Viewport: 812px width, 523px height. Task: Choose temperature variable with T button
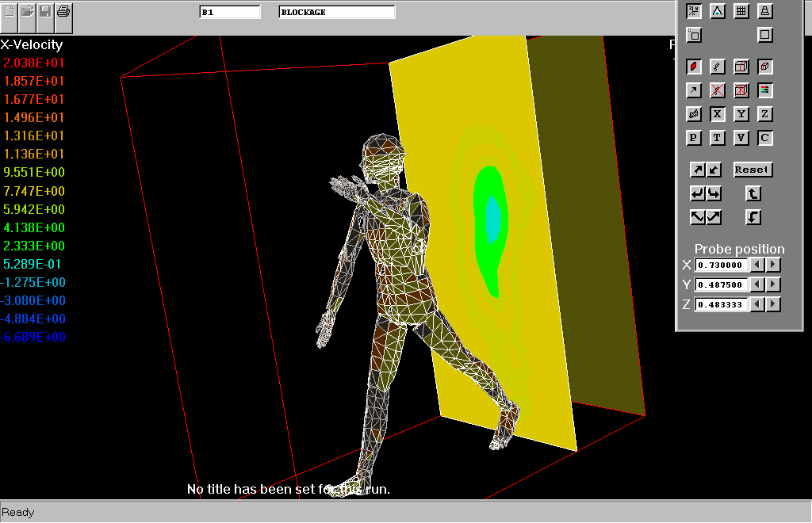pyautogui.click(x=717, y=138)
